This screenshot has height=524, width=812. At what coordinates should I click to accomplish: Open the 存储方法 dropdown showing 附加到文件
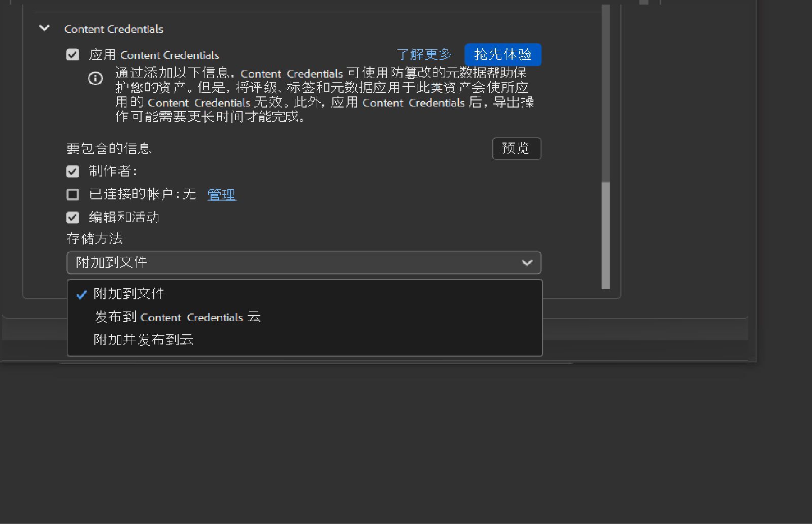point(304,263)
